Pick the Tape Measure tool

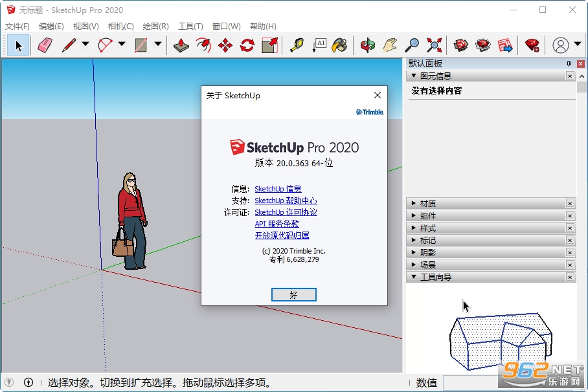coord(297,45)
